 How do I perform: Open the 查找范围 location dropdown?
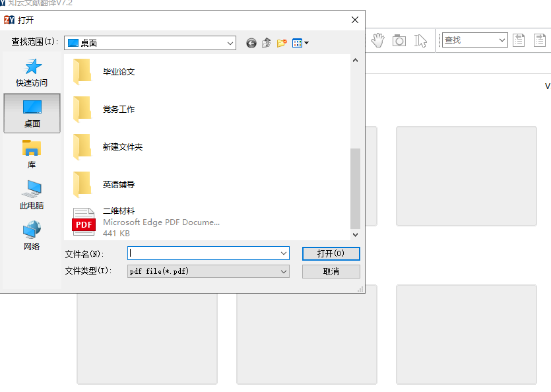tap(230, 42)
